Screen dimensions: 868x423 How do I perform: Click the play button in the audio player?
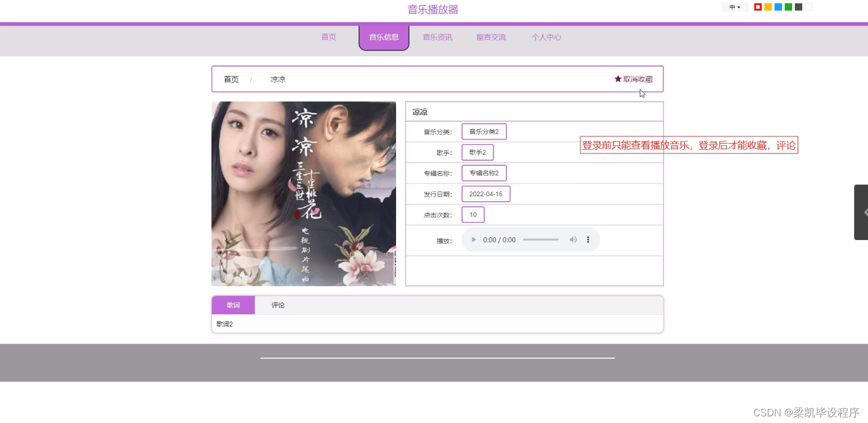(x=473, y=239)
